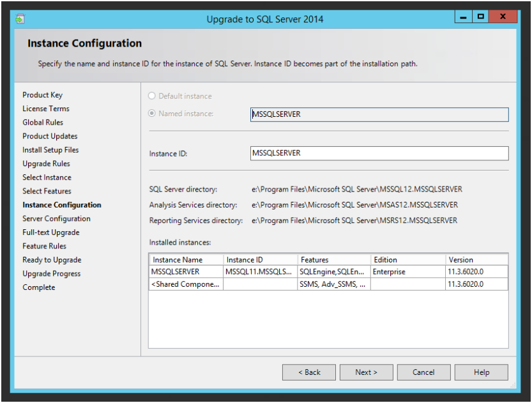Maximize the upgrade window
This screenshot has width=532, height=403.
pos(480,17)
